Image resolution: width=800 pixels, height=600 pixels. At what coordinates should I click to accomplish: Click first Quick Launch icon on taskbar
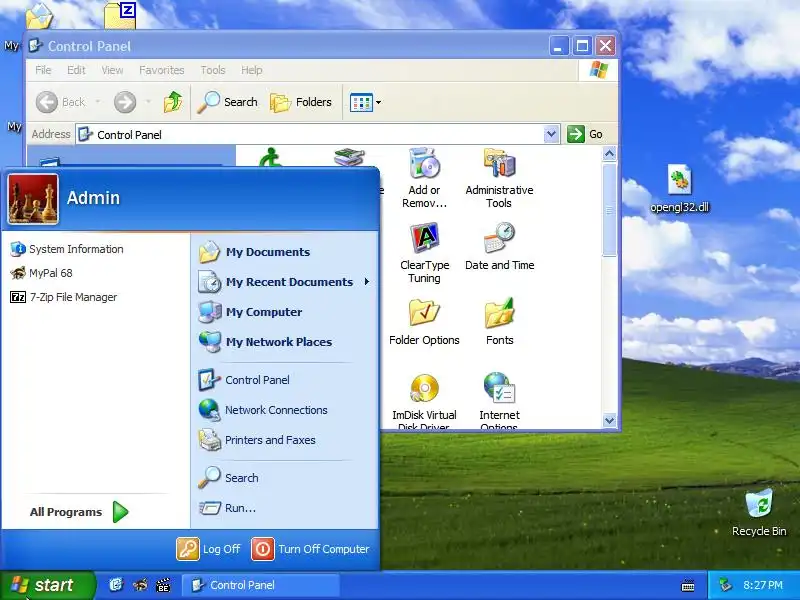(x=116, y=585)
